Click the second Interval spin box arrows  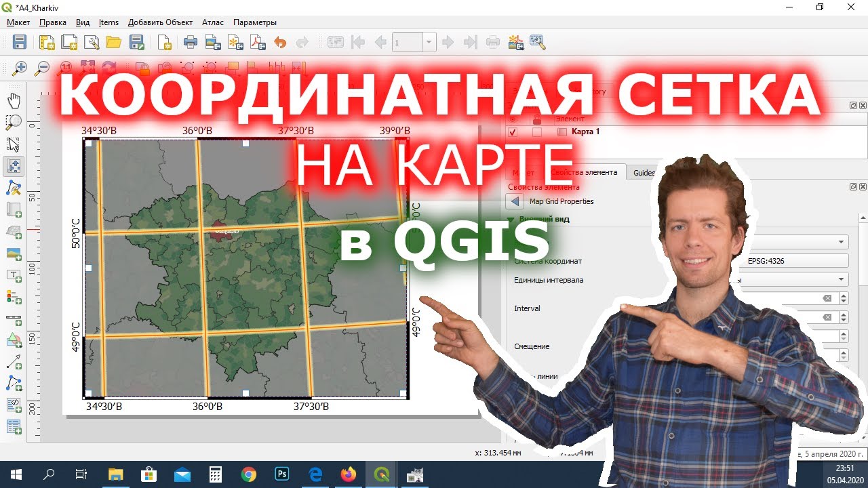point(844,317)
